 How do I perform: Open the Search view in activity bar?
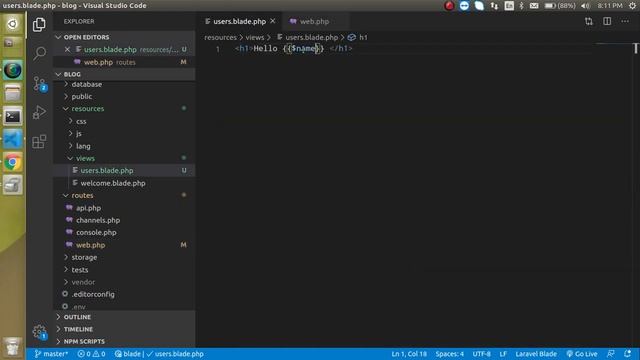click(x=39, y=53)
